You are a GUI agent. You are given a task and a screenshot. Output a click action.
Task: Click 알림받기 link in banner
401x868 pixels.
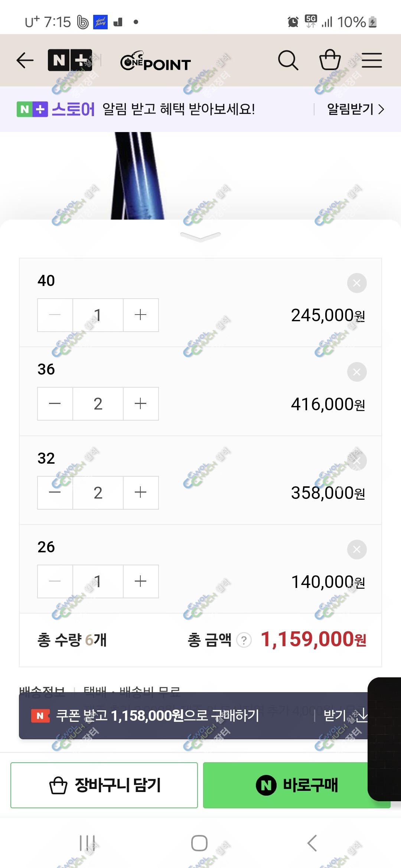coord(355,109)
